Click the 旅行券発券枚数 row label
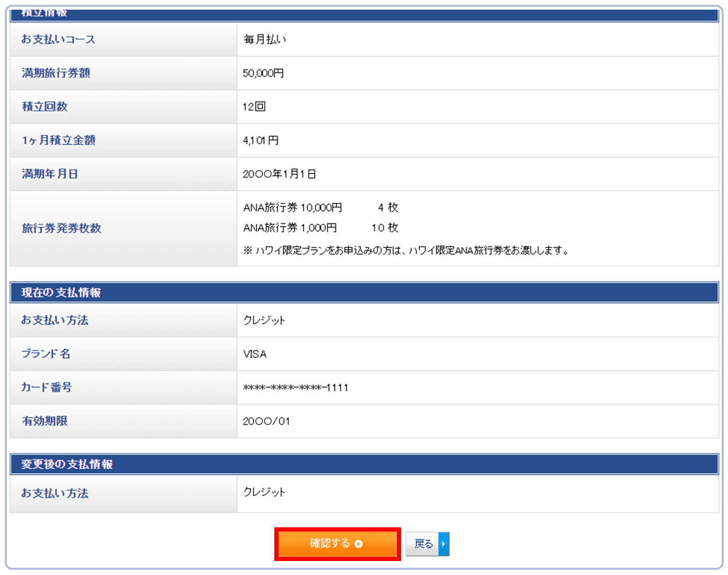The height and width of the screenshot is (575, 728). pos(61,228)
